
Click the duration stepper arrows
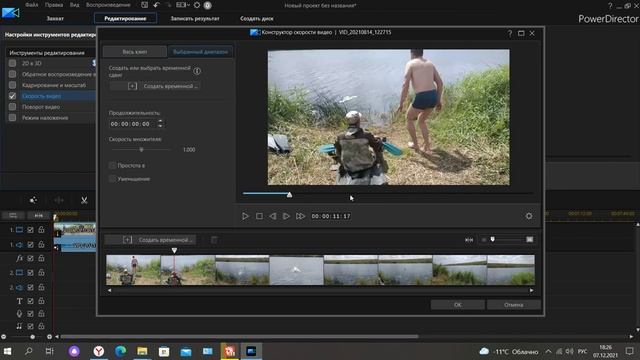(160, 123)
